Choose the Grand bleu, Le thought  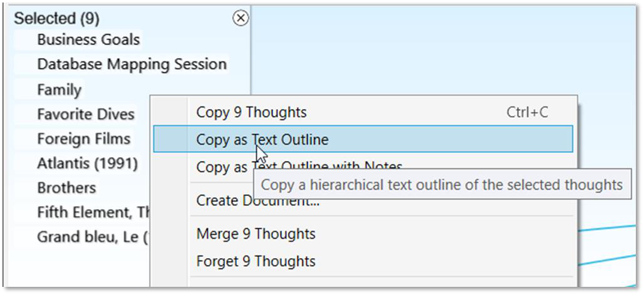coord(91,237)
